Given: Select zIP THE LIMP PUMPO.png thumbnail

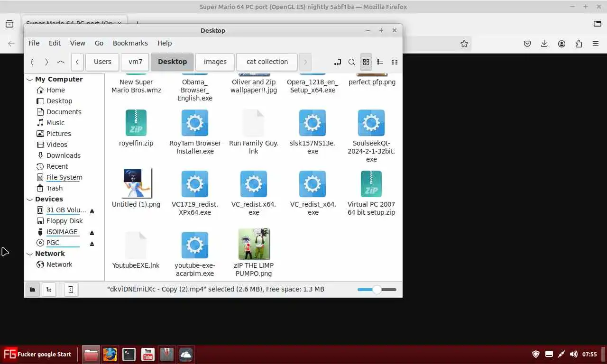Looking at the screenshot, I should tap(254, 245).
